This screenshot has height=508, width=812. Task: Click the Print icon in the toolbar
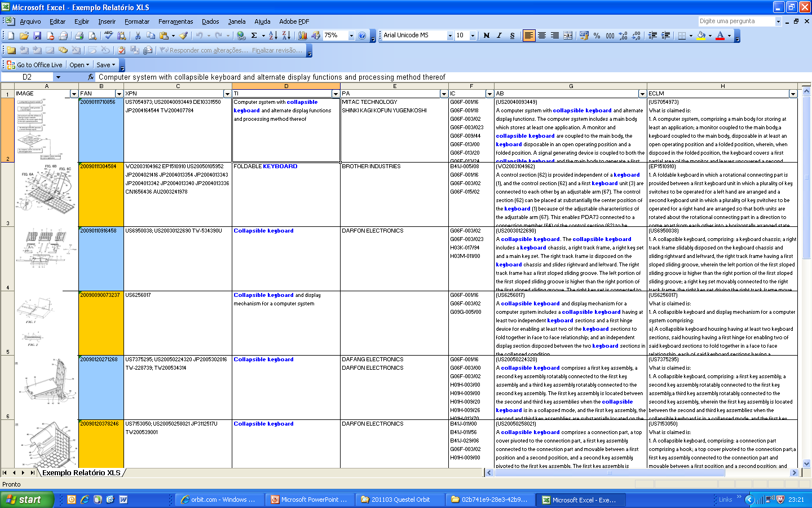click(x=79, y=35)
